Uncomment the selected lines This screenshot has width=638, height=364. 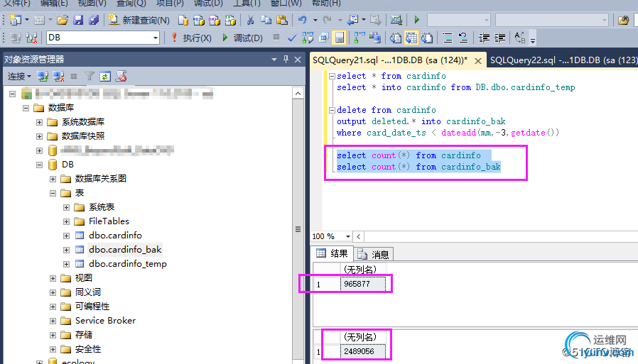click(463, 38)
